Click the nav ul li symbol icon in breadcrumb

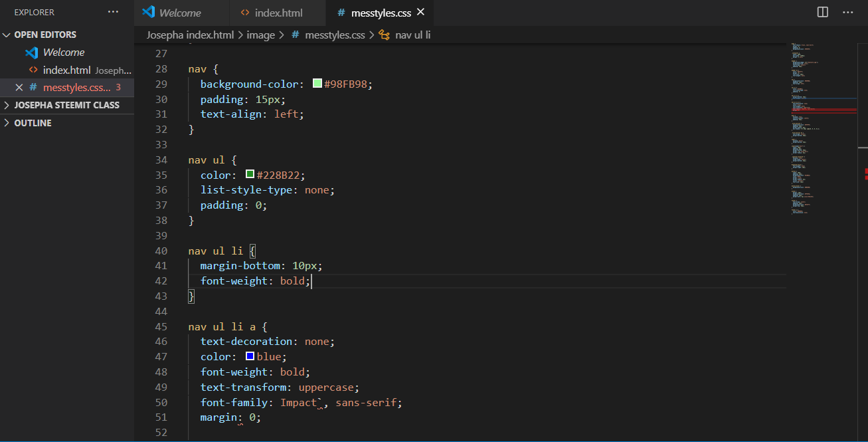point(384,35)
